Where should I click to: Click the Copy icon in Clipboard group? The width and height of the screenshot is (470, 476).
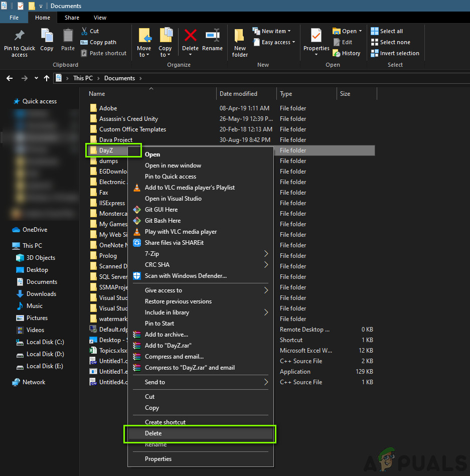[47, 35]
